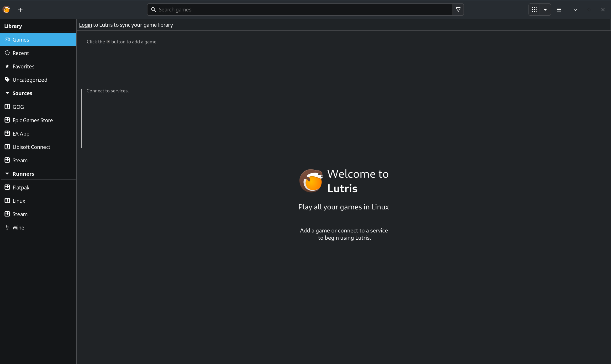Viewport: 611px width, 364px height.
Task: Collapse the Sources section arrow
Action: pos(7,93)
